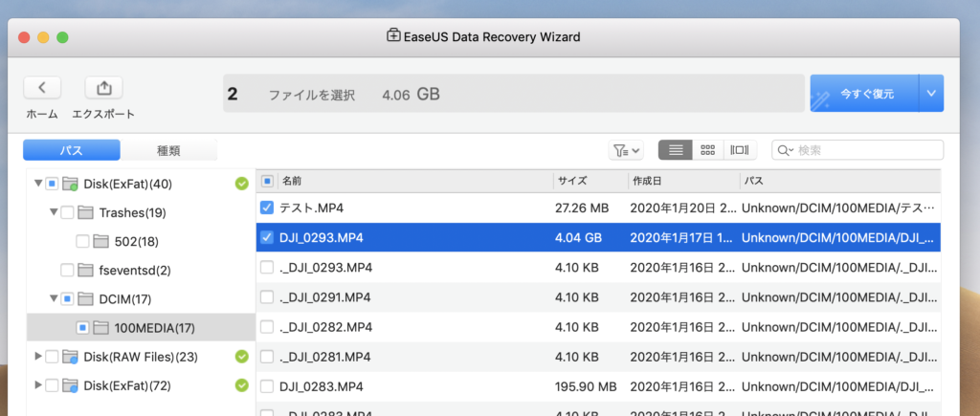Select the DJI_0283.MP4 file name

point(322,386)
